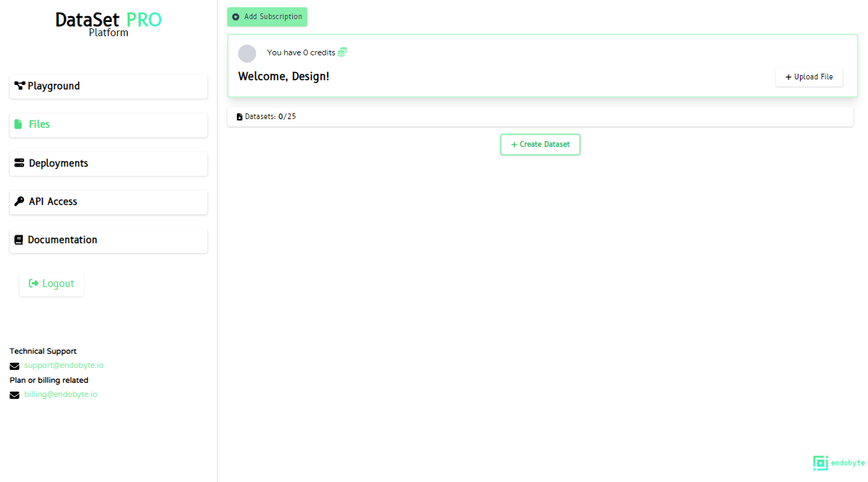Viewport: 868px width, 482px height.
Task: Click the green credits coin icon
Action: coord(343,52)
